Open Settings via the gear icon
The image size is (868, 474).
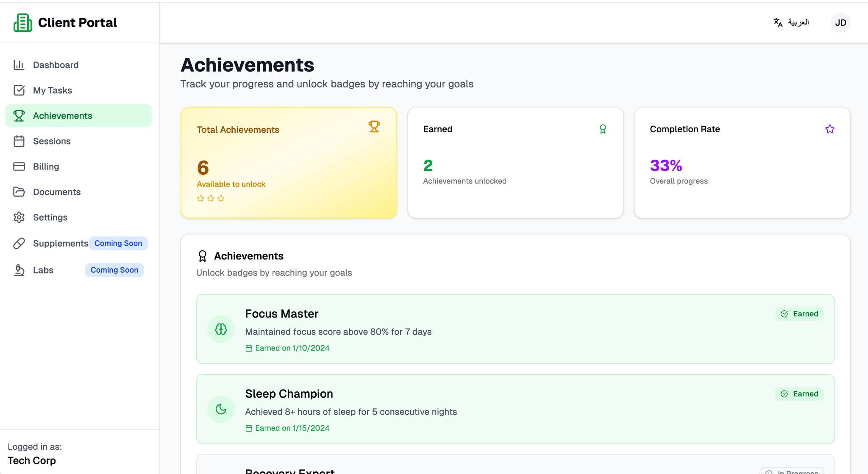tap(19, 217)
